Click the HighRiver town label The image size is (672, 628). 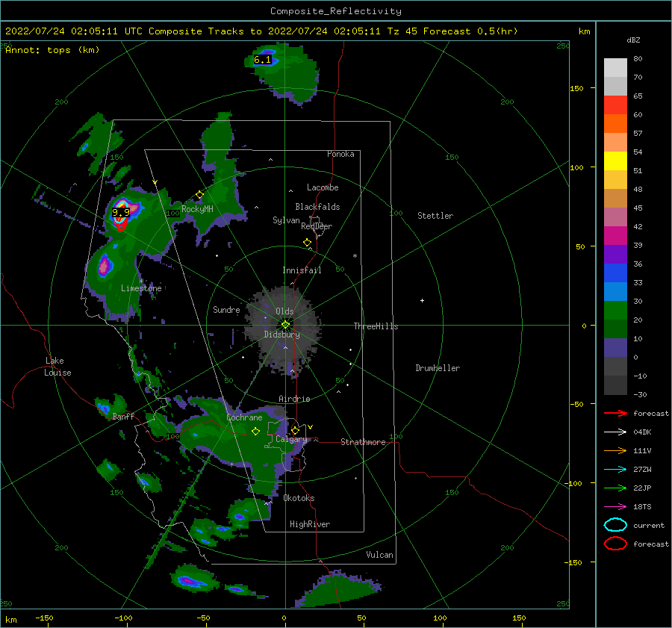click(310, 524)
